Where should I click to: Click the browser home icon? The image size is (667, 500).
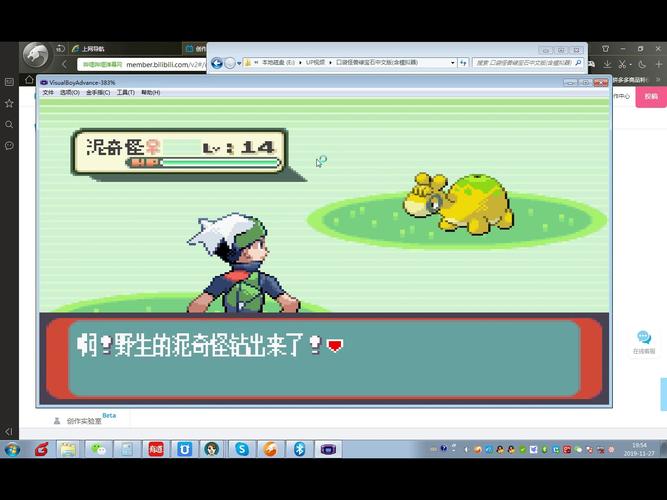pyautogui.click(x=29, y=80)
